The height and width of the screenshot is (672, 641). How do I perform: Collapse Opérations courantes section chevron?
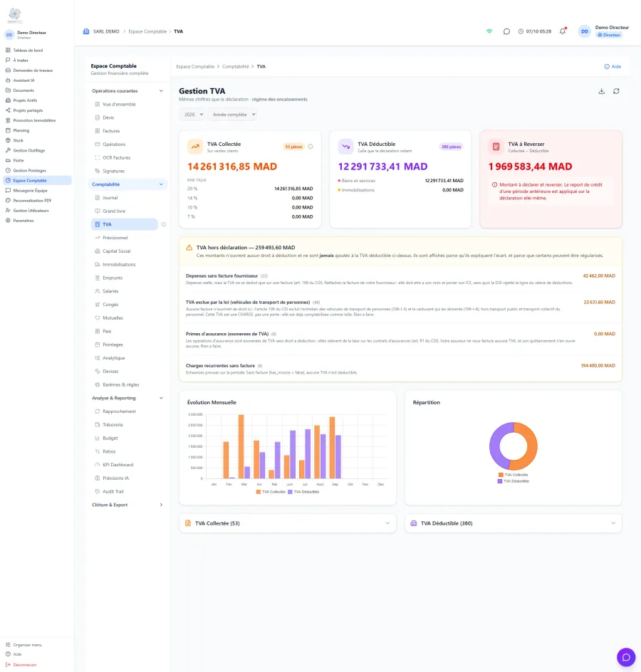click(161, 91)
